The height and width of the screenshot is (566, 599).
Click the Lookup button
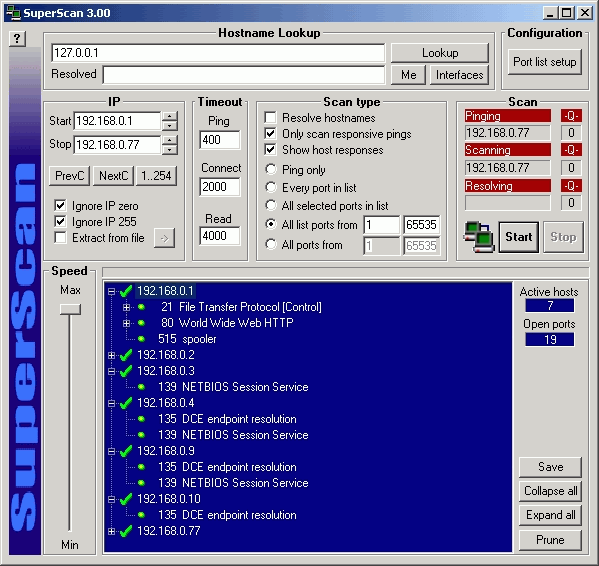click(440, 53)
